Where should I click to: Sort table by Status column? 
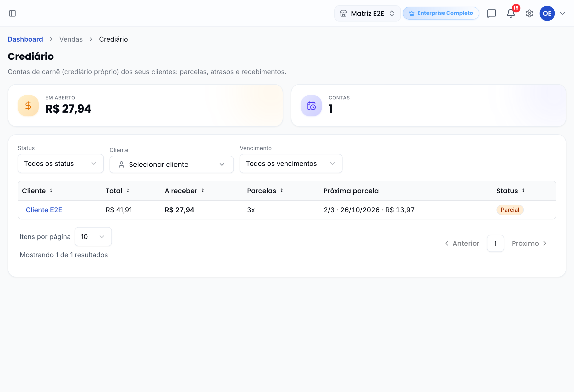511,191
